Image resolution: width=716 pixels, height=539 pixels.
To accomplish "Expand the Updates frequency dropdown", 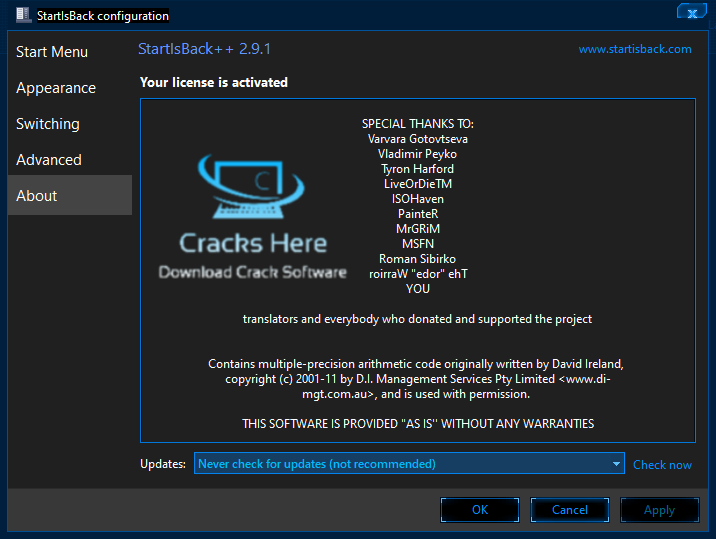I will click(409, 464).
